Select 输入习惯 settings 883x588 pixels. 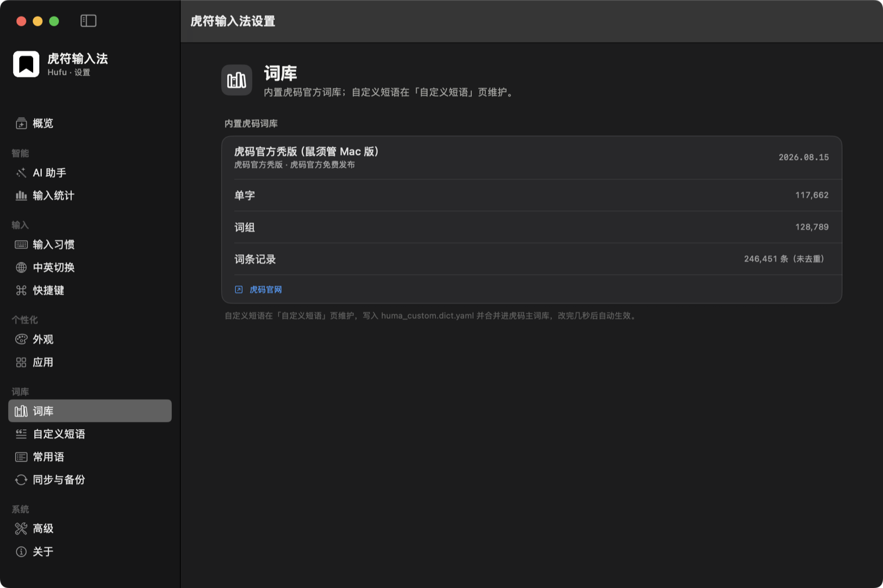tap(90, 244)
